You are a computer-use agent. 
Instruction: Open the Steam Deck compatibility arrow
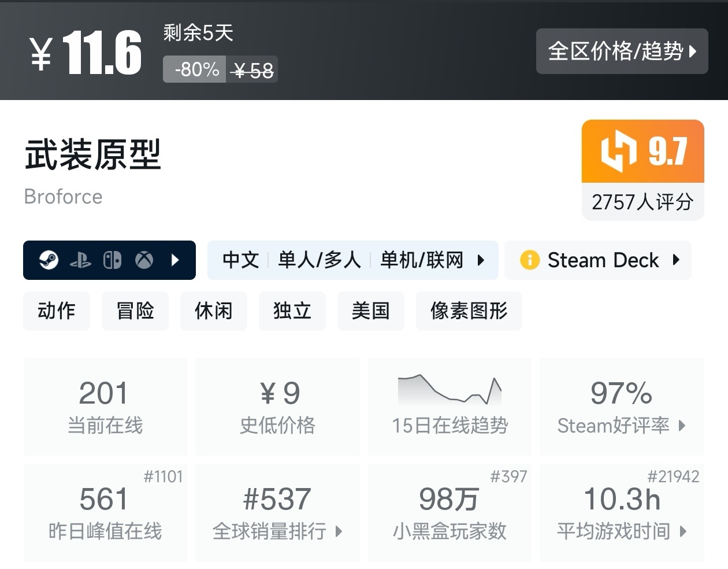tap(676, 260)
